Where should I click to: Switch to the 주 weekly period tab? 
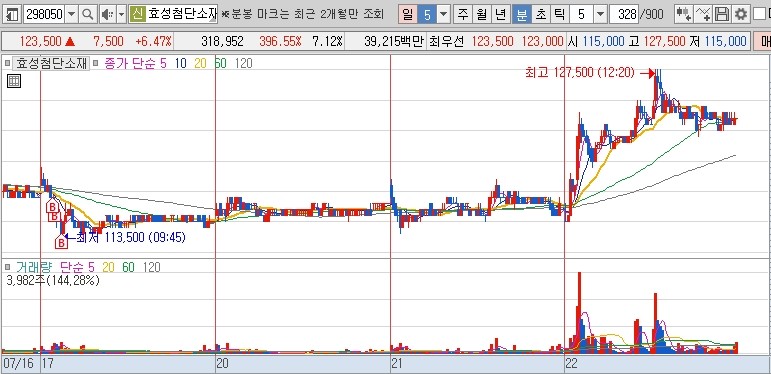pyautogui.click(x=463, y=15)
